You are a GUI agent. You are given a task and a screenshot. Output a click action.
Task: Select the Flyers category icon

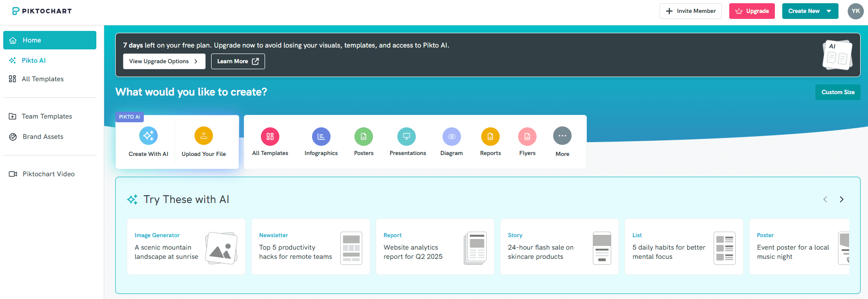coord(527,137)
